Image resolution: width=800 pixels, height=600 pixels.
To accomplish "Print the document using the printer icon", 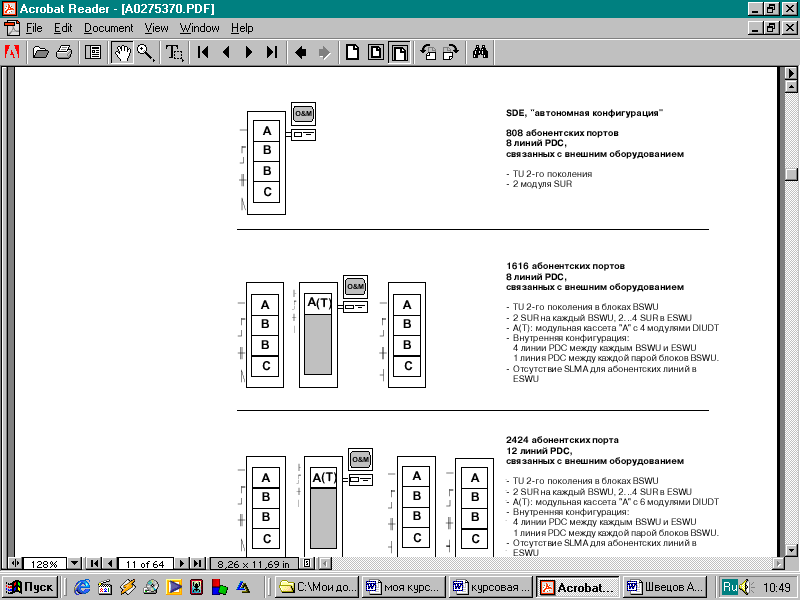I will click(x=64, y=53).
